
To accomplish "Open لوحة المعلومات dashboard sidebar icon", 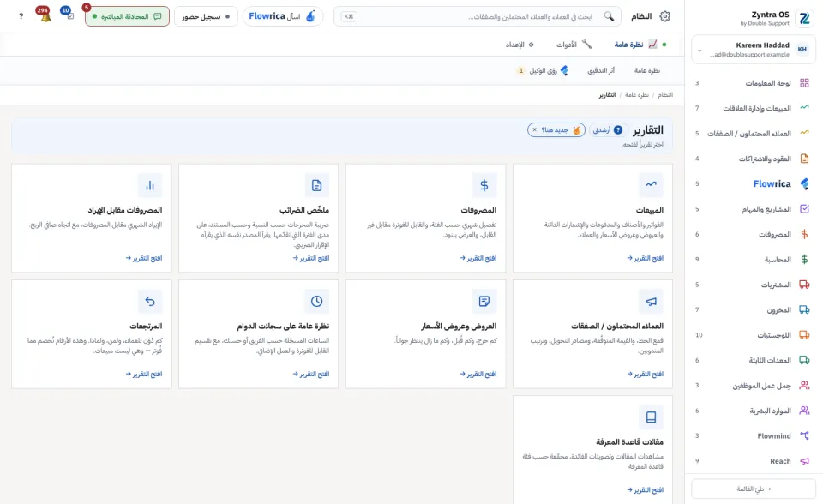I will coord(804,83).
